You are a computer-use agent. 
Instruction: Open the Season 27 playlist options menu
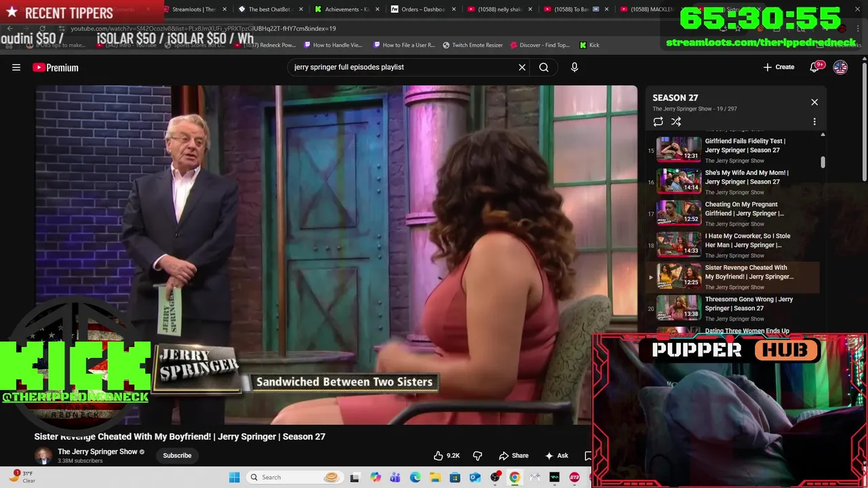click(814, 121)
